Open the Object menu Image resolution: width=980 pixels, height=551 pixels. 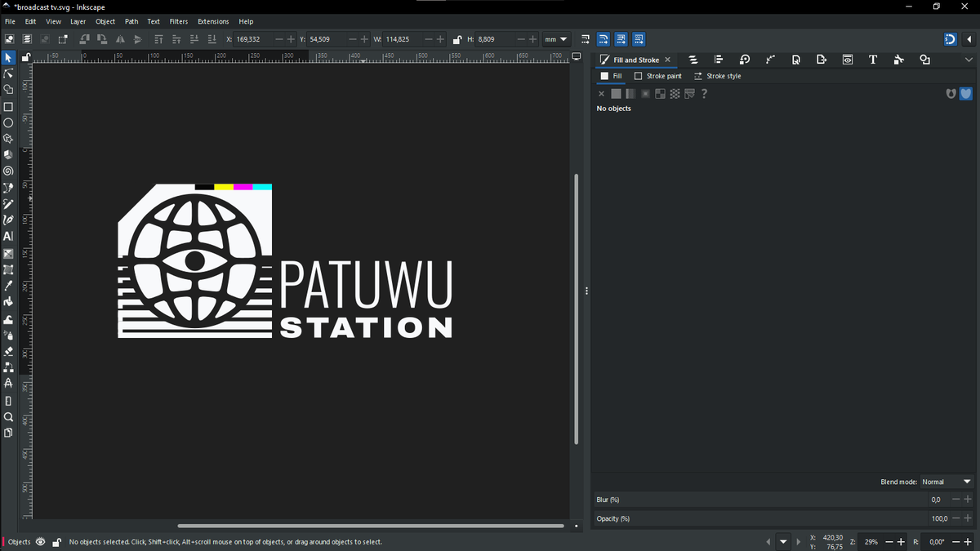pyautogui.click(x=105, y=21)
